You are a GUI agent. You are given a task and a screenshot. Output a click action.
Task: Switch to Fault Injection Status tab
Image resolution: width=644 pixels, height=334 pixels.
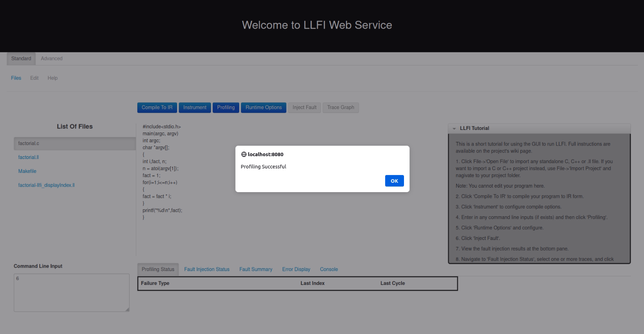coord(206,269)
